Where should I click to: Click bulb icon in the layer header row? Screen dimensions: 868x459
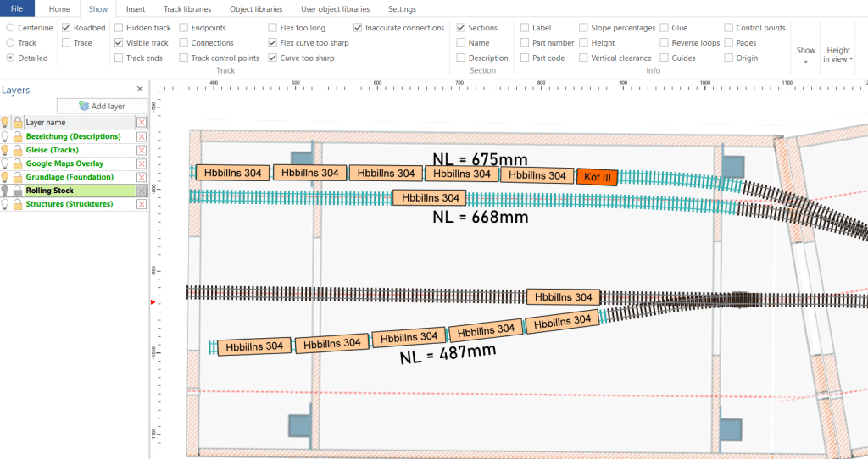[x=6, y=122]
